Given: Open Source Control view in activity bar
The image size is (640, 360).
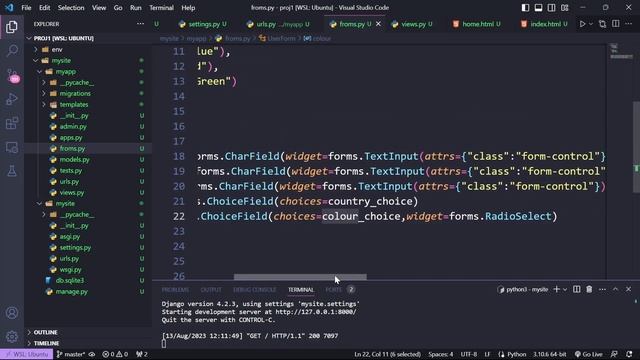Looking at the screenshot, I should [12, 76].
